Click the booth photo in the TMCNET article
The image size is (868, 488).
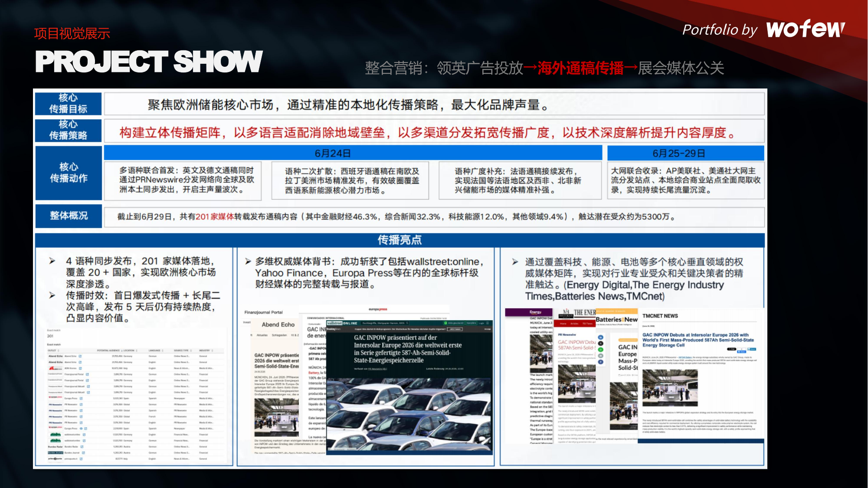click(670, 387)
